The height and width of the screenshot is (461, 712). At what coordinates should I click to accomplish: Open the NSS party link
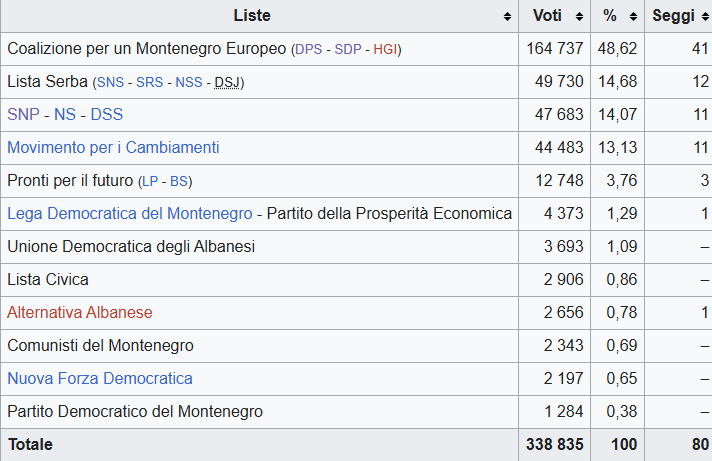pyautogui.click(x=188, y=83)
